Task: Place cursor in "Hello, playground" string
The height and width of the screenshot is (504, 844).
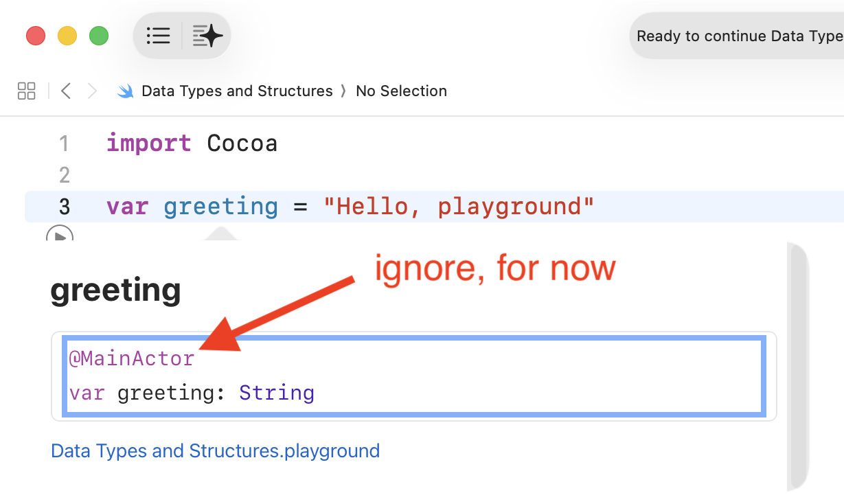Action: (458, 207)
